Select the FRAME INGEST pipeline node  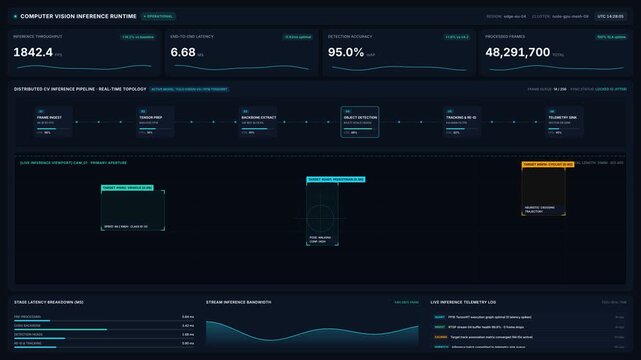click(54, 122)
